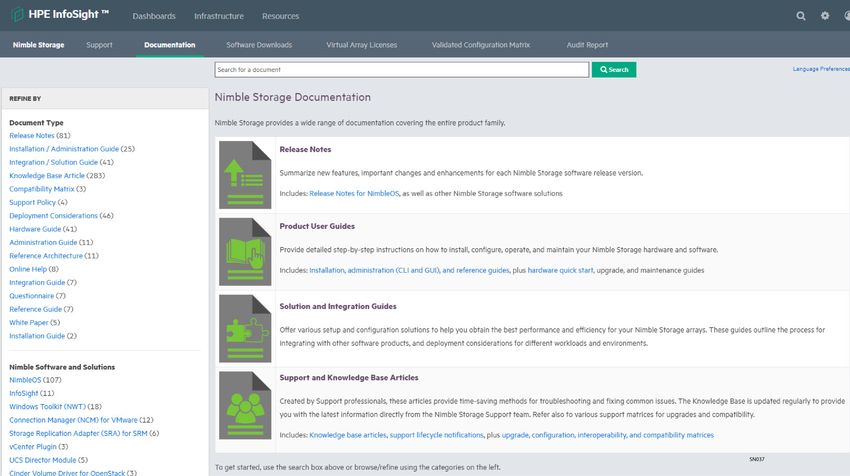Screen dimensions: 850x476
Task: Open installation, administration and reference guides link
Action: [x=409, y=271]
